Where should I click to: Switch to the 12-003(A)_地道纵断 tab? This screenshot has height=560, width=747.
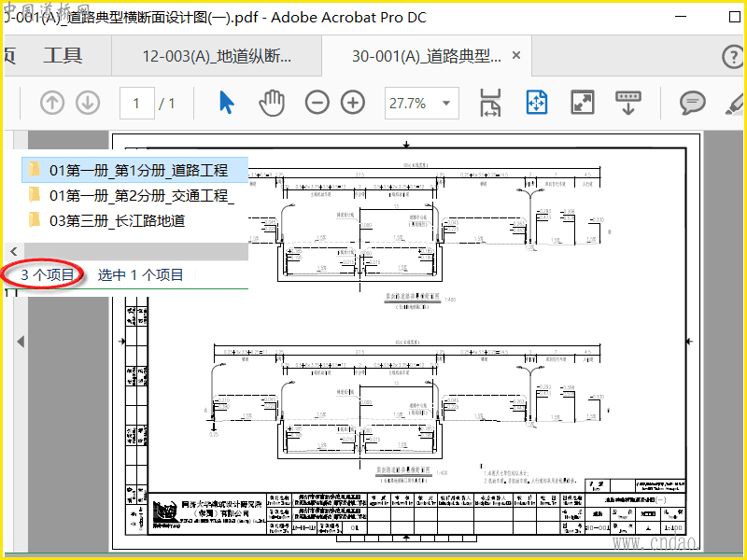coord(217,56)
